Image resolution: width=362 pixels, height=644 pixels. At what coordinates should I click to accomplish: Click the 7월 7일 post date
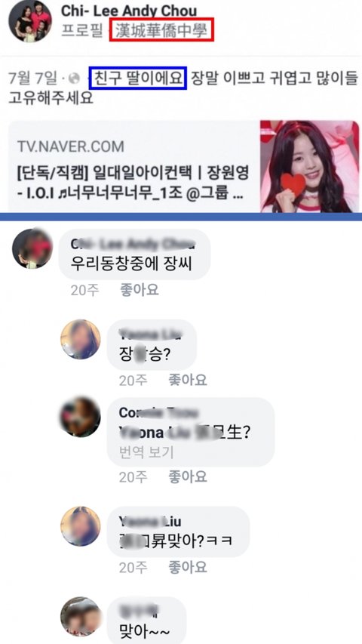coord(34,79)
